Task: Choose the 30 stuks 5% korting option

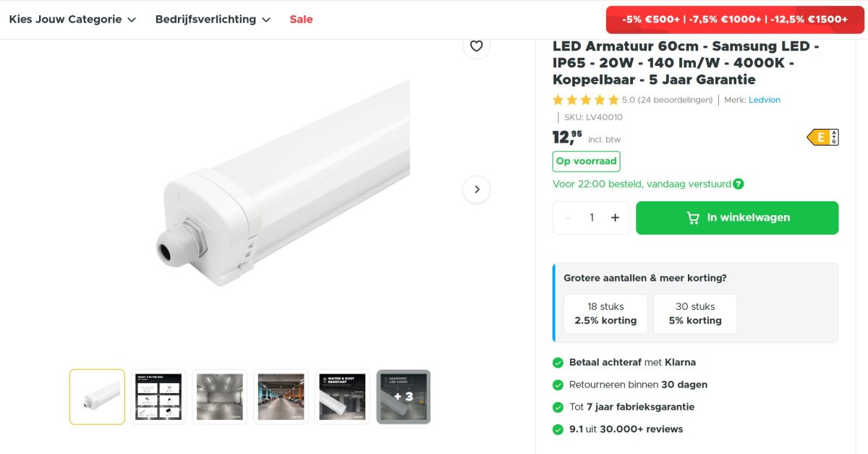Action: pyautogui.click(x=695, y=314)
